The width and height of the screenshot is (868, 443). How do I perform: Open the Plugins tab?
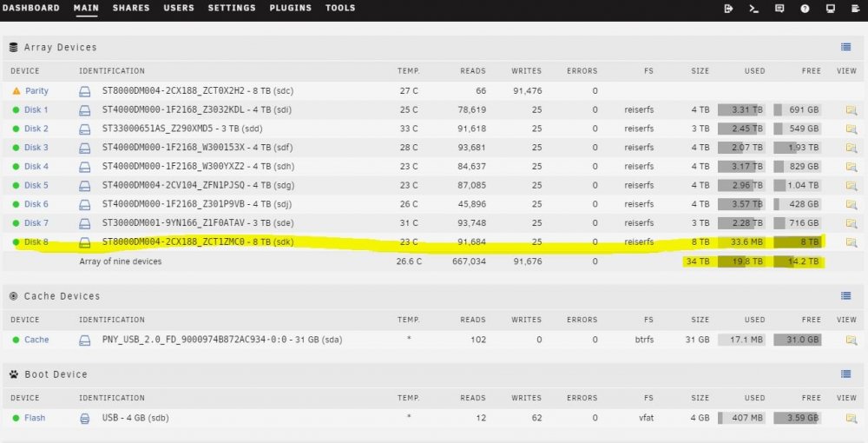pyautogui.click(x=290, y=8)
